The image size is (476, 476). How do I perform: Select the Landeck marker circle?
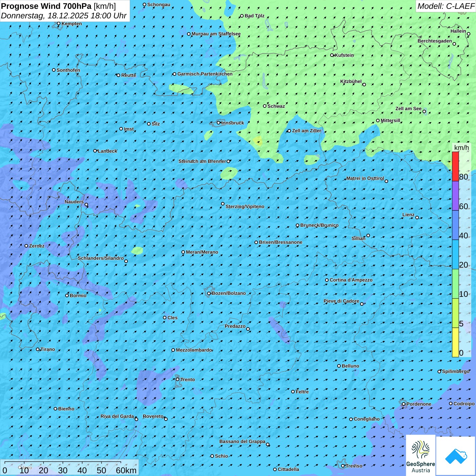tap(95, 151)
